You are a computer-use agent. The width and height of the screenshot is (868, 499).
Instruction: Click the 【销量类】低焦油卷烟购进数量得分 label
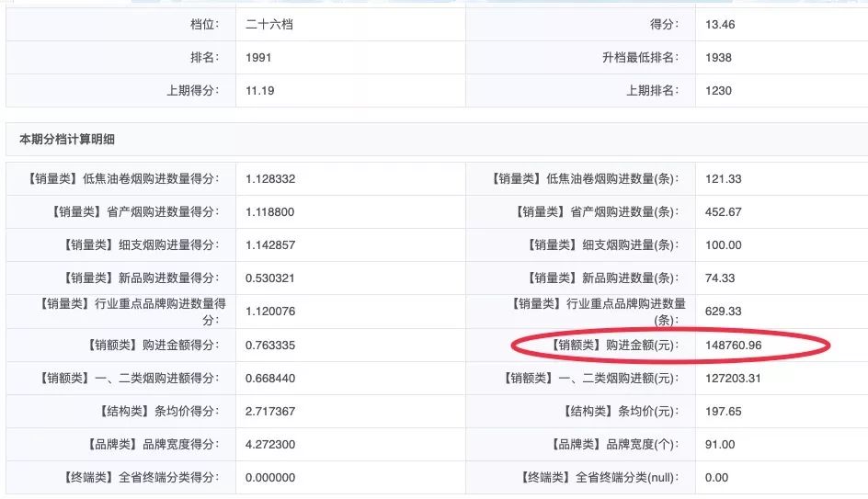pos(121,178)
